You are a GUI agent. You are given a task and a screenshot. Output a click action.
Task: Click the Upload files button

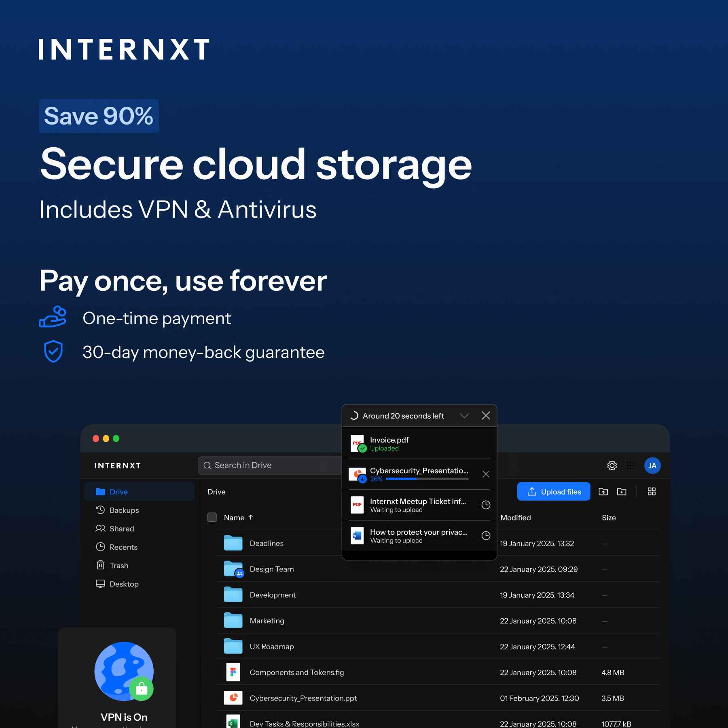click(553, 491)
